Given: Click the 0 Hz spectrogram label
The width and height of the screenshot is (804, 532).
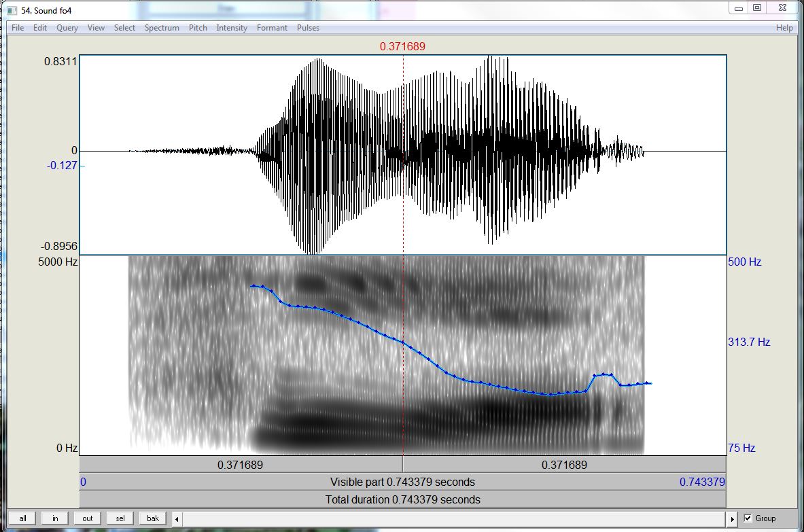Looking at the screenshot, I should click(67, 448).
